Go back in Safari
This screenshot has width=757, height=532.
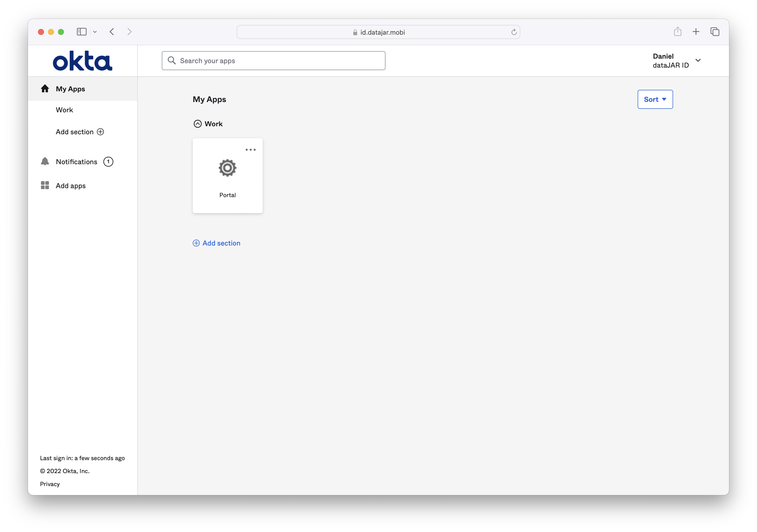click(112, 32)
